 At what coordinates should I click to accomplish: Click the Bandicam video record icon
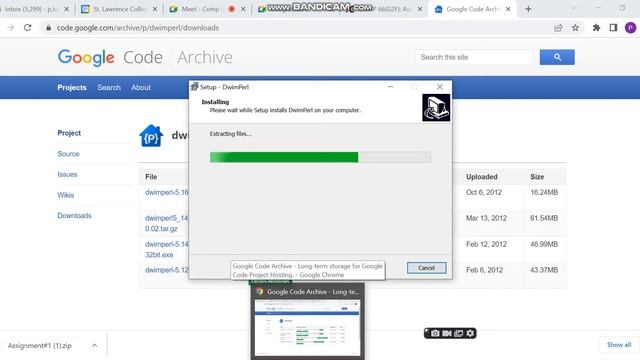[447, 333]
